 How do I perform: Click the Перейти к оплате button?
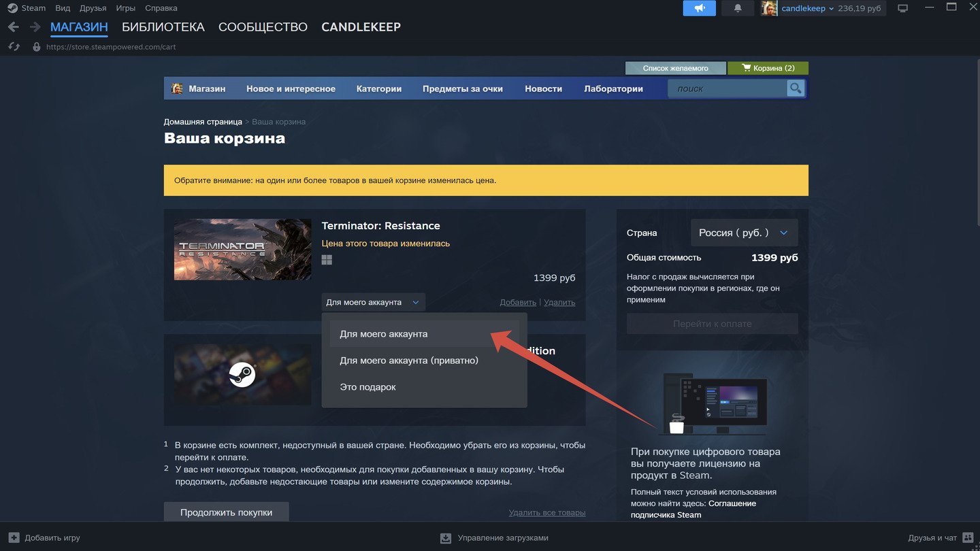click(713, 324)
